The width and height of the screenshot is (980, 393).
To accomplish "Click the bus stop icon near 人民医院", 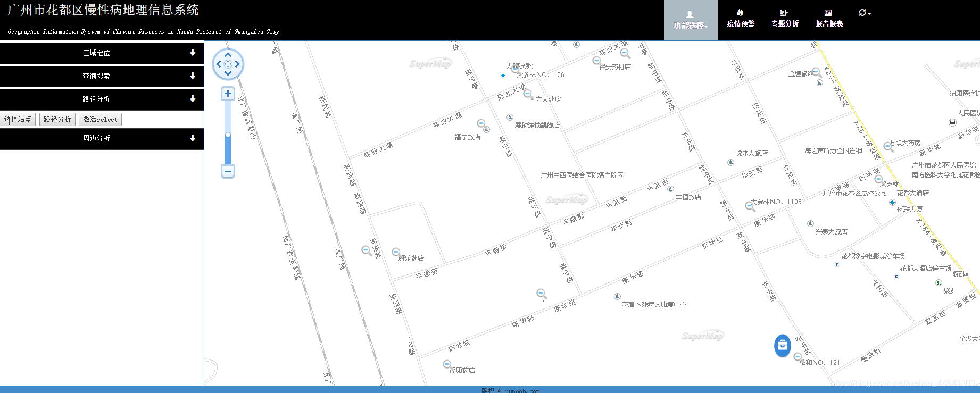I will (x=952, y=122).
